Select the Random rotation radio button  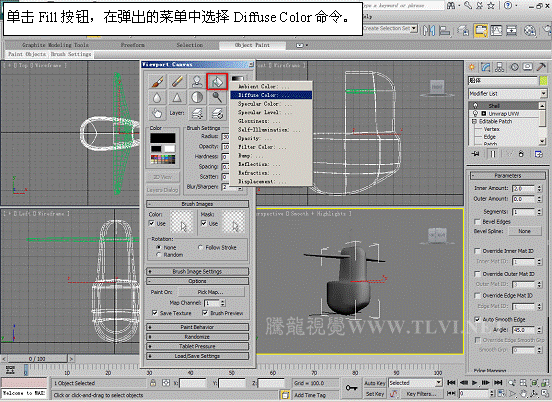[159, 255]
